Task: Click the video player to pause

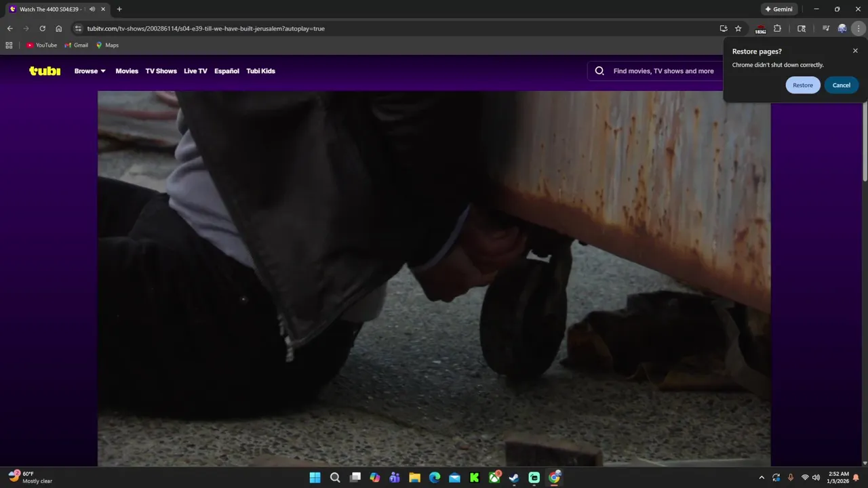Action: click(x=434, y=279)
